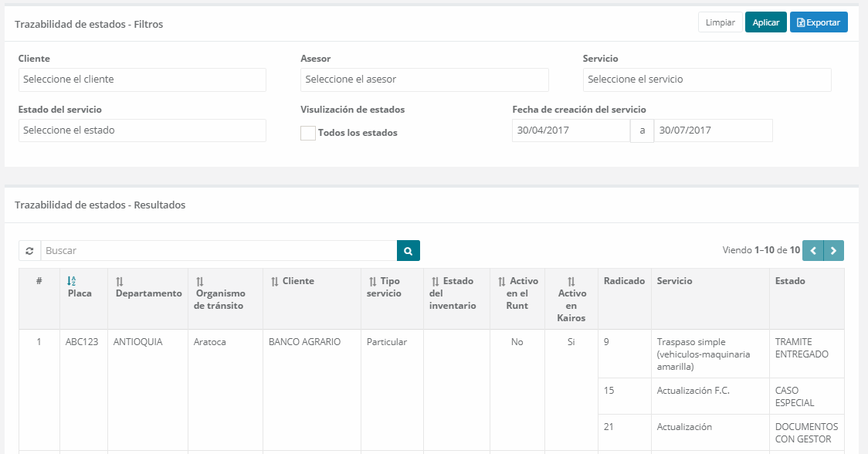Expand the Servicio selection dropdown
The width and height of the screenshot is (868, 454).
click(x=707, y=80)
